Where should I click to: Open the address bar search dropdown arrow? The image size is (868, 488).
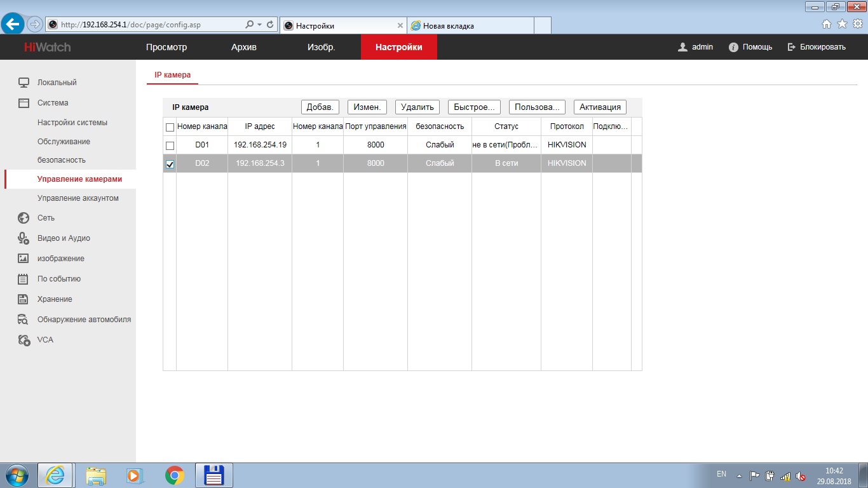click(259, 25)
